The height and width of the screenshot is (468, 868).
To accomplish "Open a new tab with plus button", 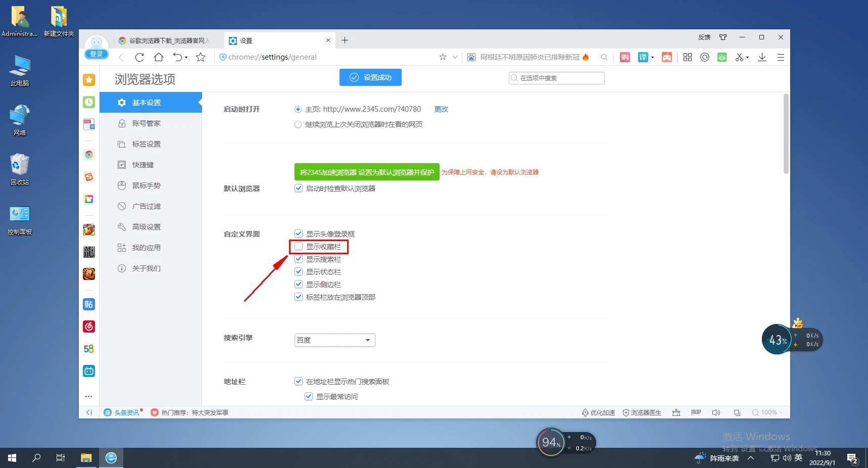I will tap(345, 40).
